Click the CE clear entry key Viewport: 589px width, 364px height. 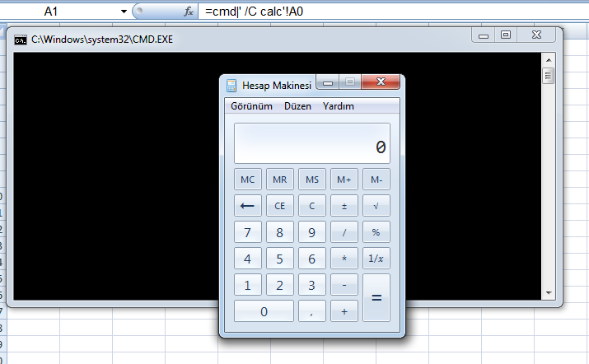tap(279, 206)
